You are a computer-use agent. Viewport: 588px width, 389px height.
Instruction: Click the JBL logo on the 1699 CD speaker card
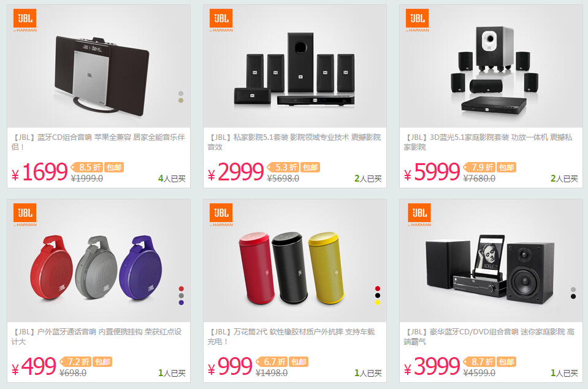click(x=25, y=20)
